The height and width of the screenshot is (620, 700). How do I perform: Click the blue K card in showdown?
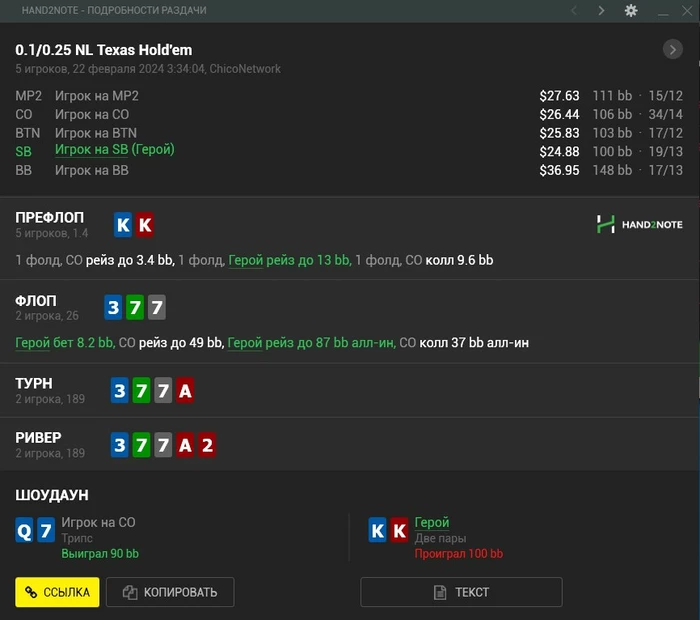[x=377, y=530]
